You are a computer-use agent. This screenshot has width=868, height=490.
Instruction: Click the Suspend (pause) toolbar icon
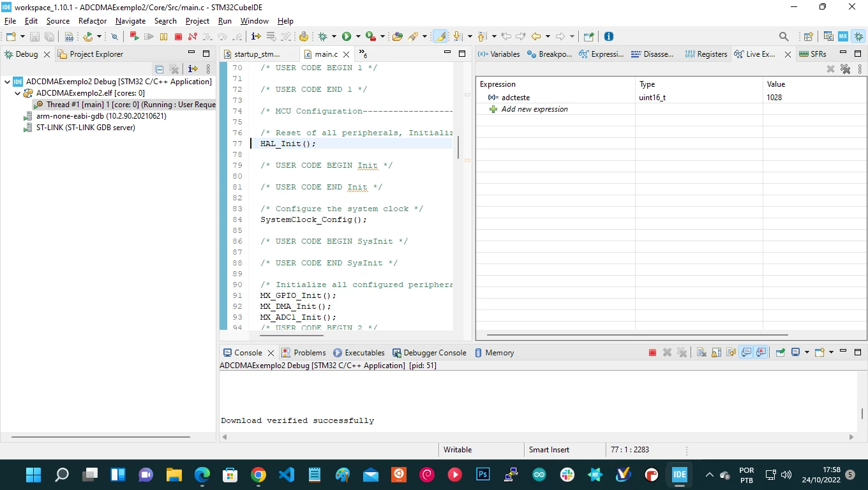[x=164, y=37]
